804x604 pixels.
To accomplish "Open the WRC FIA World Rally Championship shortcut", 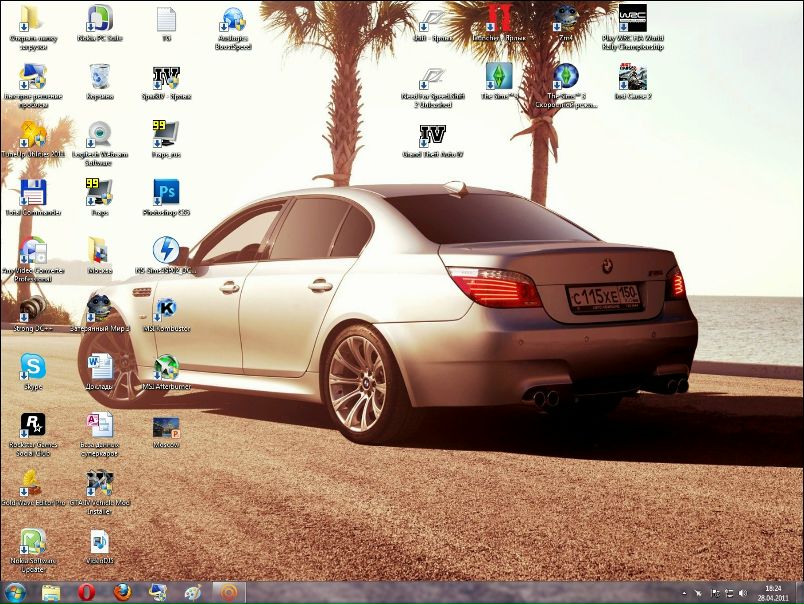I will [632, 20].
